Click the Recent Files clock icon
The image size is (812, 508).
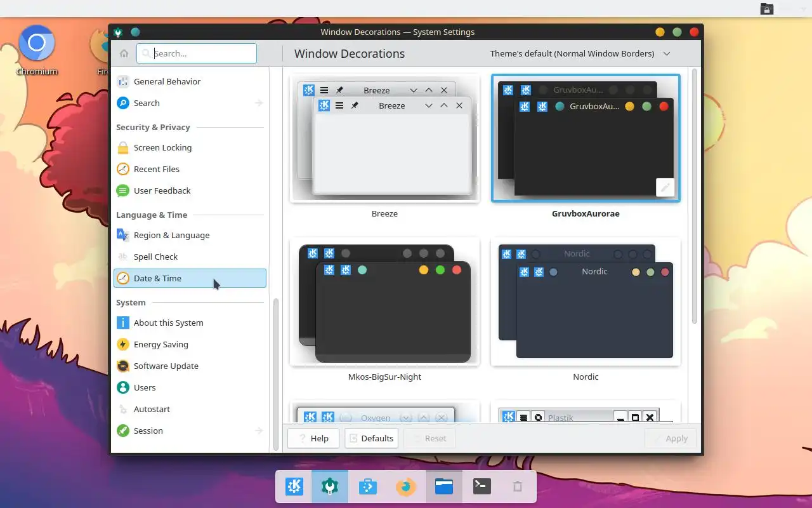(123, 169)
